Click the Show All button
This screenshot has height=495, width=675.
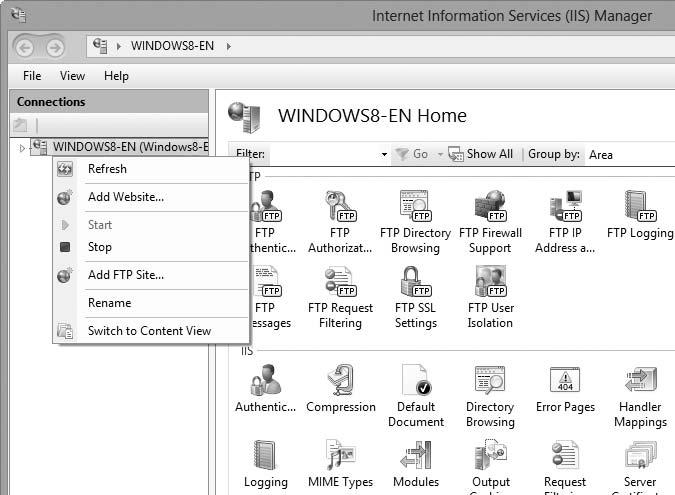[480, 154]
